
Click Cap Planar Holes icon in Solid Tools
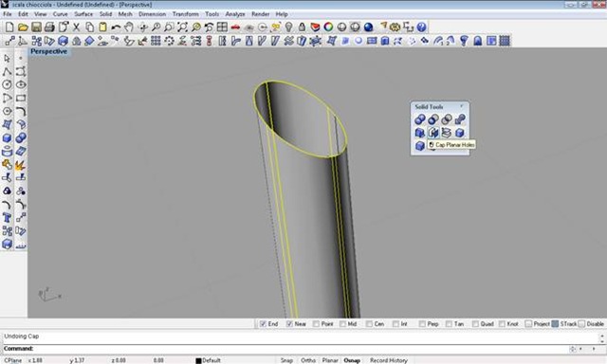433,133
